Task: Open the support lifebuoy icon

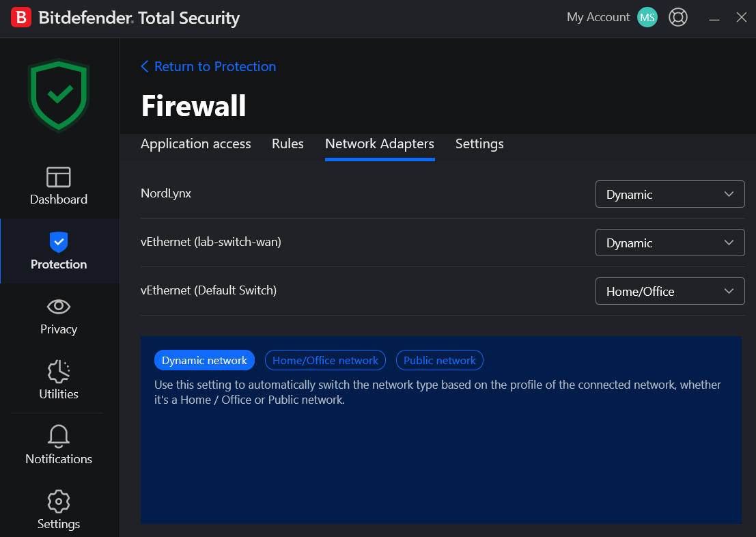Action: (x=678, y=17)
